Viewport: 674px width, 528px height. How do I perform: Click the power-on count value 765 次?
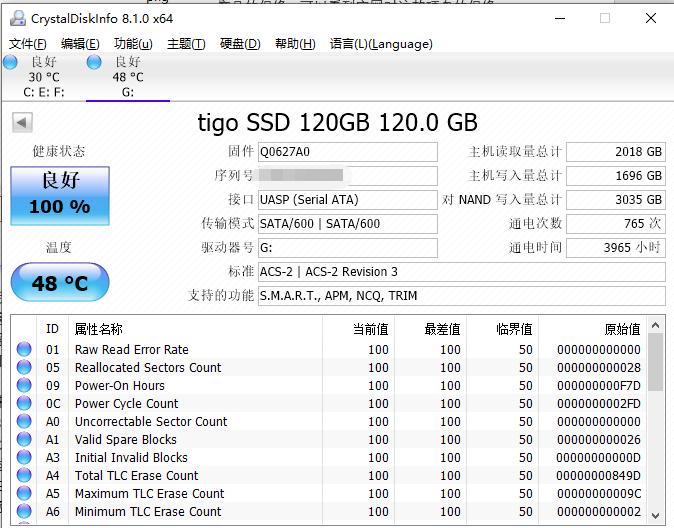click(616, 224)
